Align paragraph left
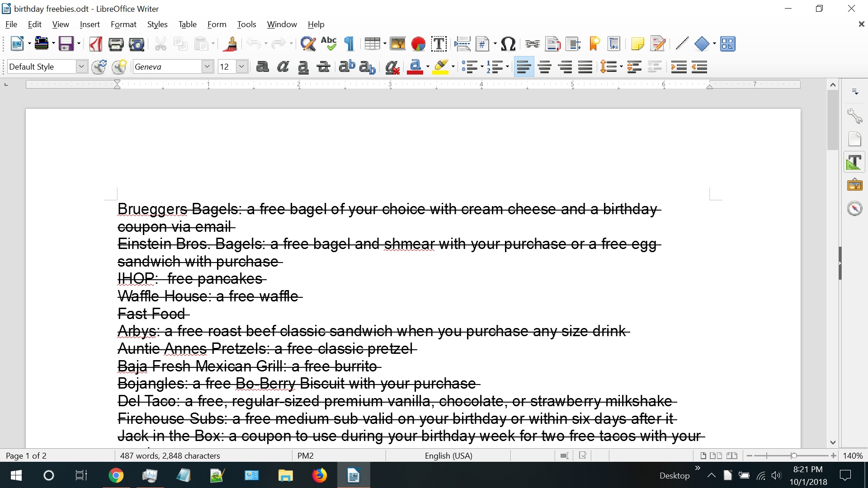 524,67
